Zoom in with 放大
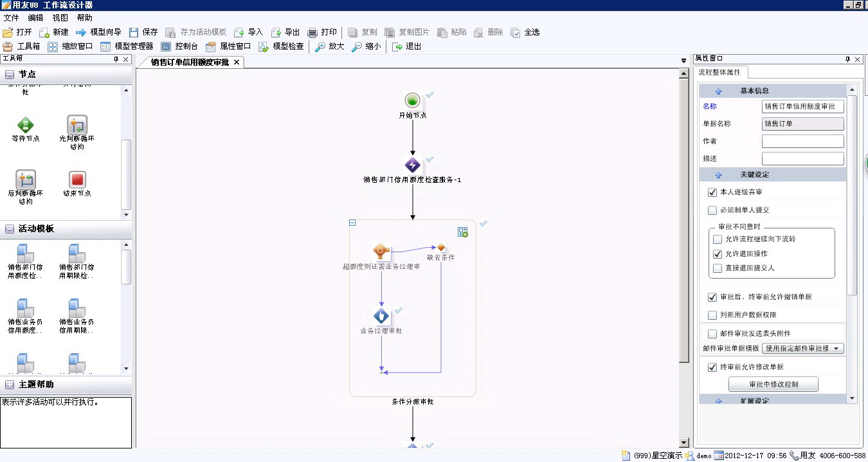The image size is (868, 462). point(329,46)
